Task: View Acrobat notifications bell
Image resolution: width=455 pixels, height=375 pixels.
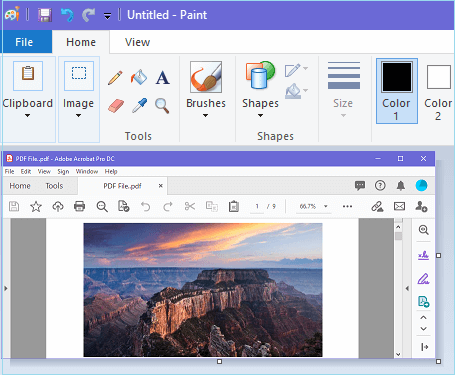Action: pos(401,185)
